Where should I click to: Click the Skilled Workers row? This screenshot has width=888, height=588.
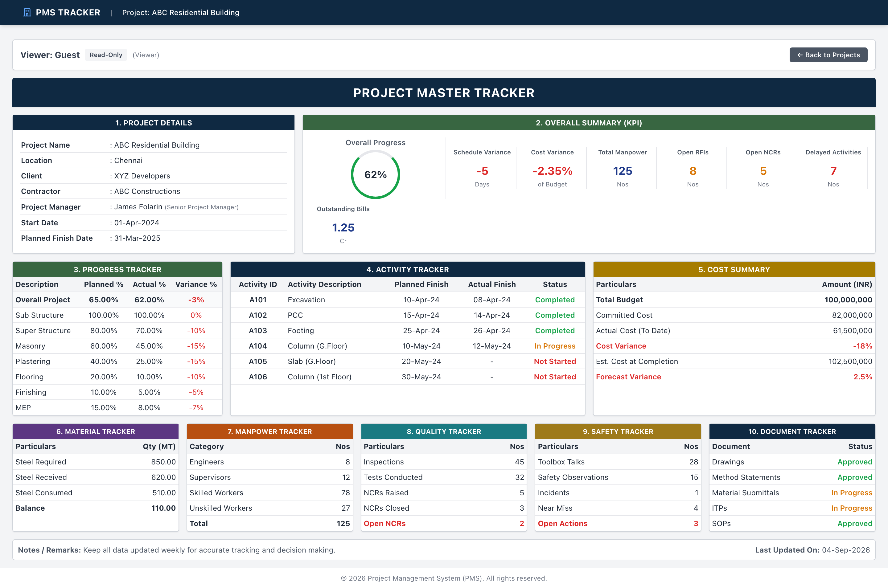click(x=270, y=492)
